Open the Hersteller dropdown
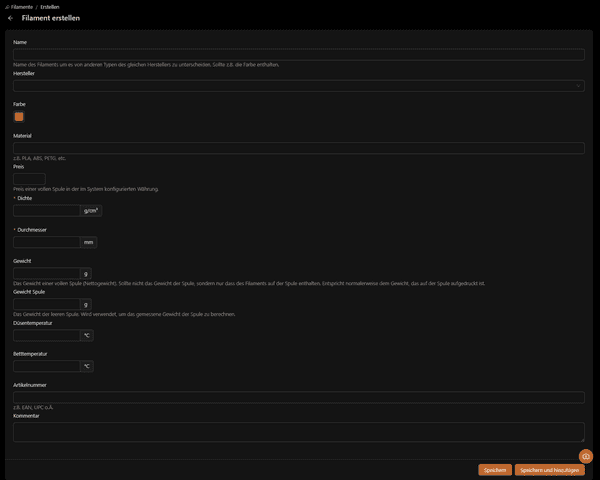The image size is (600, 480). pyautogui.click(x=298, y=86)
